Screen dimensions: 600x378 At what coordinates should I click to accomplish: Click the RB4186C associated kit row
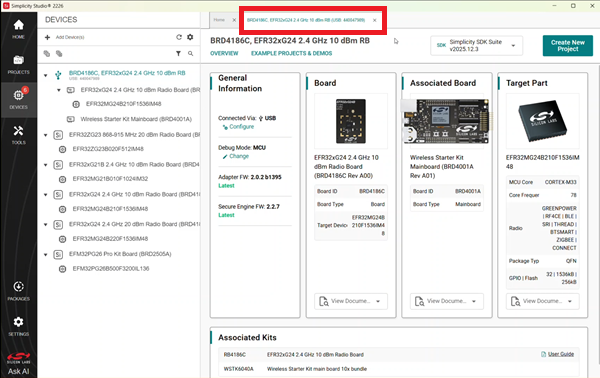(398, 355)
